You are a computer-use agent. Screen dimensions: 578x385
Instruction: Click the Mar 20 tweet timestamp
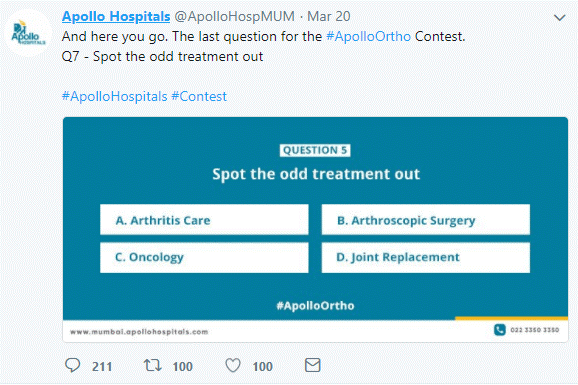coord(328,16)
